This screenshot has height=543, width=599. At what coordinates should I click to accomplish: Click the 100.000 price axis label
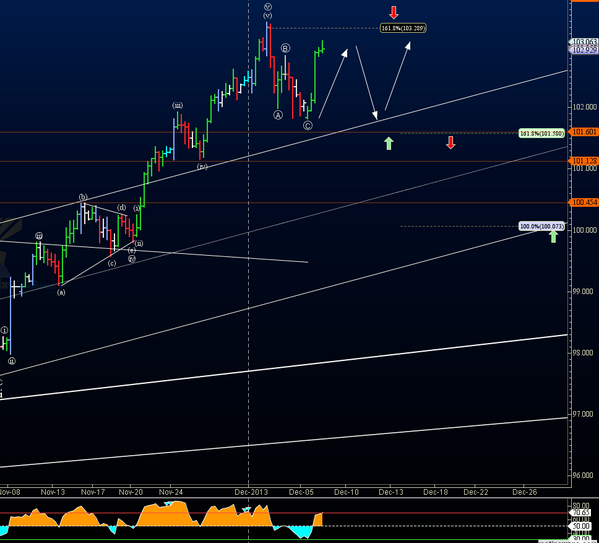pos(584,230)
